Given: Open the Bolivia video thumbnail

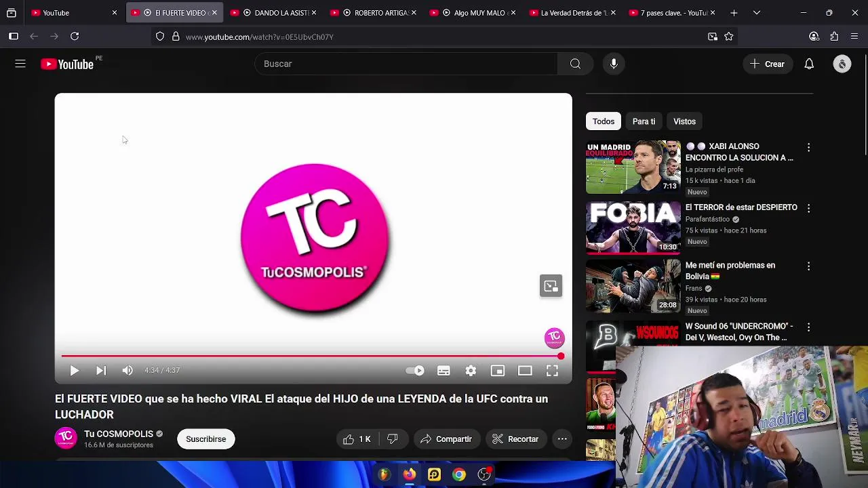Looking at the screenshot, I should tap(633, 286).
